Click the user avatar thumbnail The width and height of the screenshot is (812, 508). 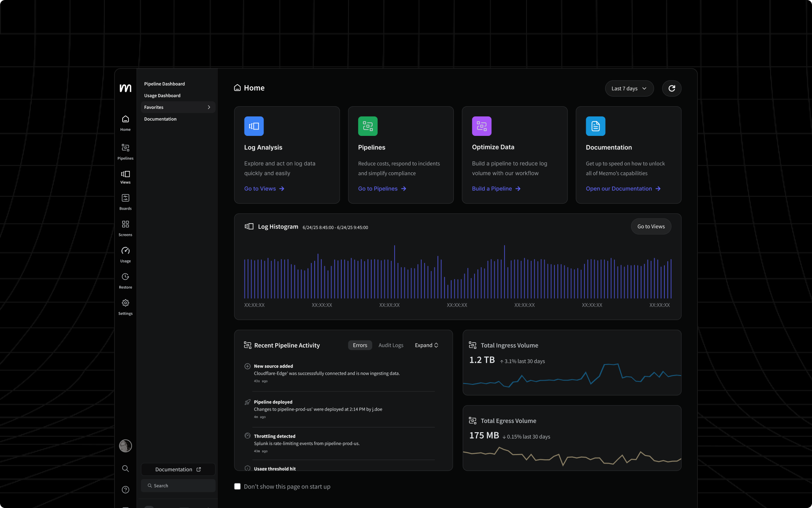coord(125,446)
